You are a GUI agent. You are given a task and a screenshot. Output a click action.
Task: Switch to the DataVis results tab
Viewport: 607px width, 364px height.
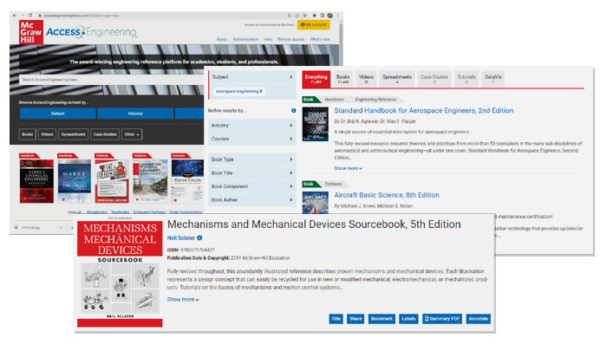pyautogui.click(x=493, y=79)
